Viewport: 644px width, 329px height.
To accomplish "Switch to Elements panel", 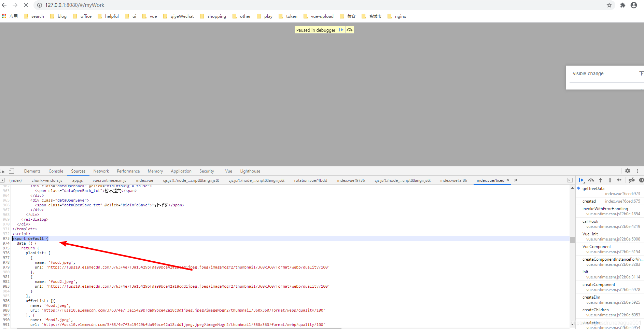I will point(32,171).
